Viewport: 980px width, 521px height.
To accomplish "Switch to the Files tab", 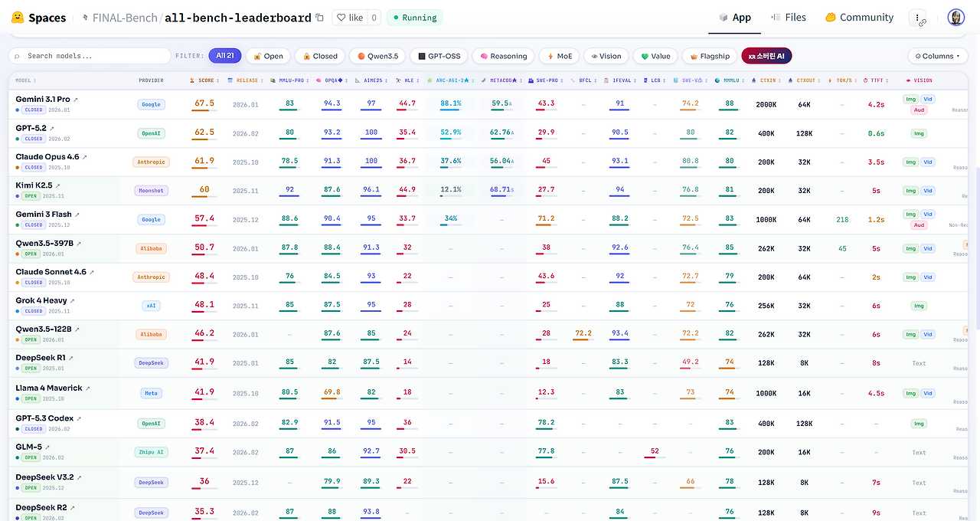I will (x=788, y=17).
